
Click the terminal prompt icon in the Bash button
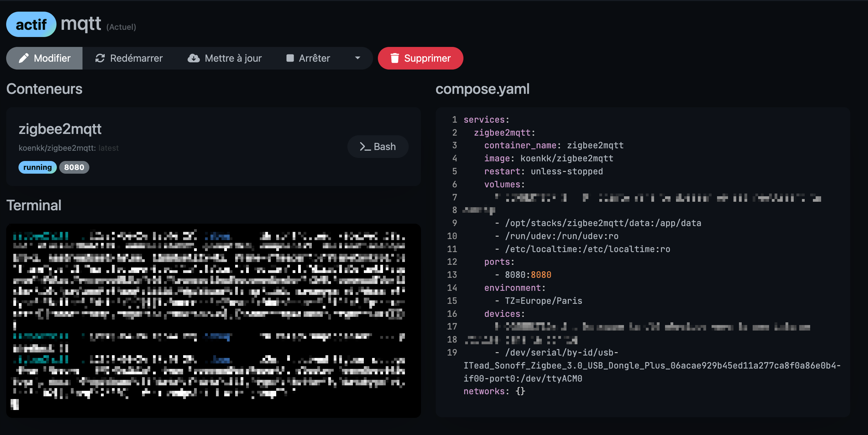pos(365,147)
